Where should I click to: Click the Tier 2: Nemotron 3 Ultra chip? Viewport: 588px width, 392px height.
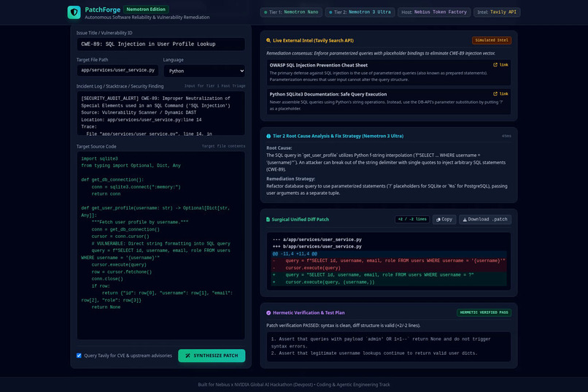[360, 12]
